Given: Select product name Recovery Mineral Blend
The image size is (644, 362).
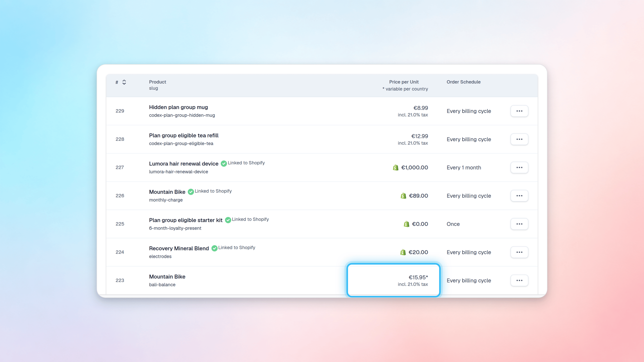Looking at the screenshot, I should pos(179,248).
